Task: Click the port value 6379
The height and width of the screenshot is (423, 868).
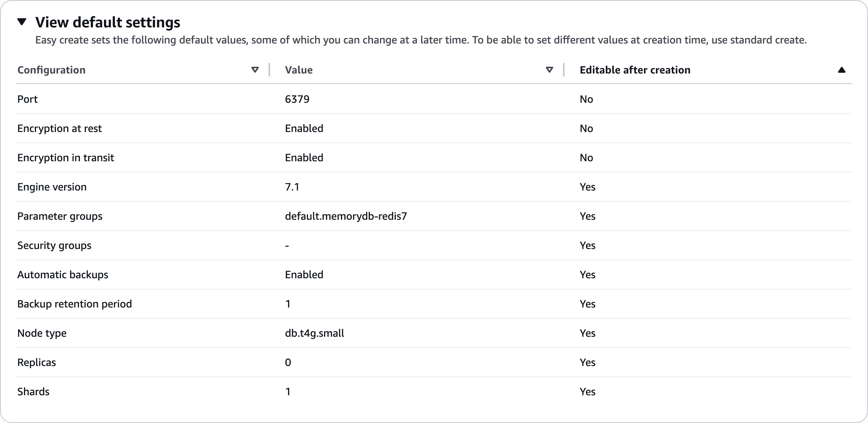Action: [297, 99]
